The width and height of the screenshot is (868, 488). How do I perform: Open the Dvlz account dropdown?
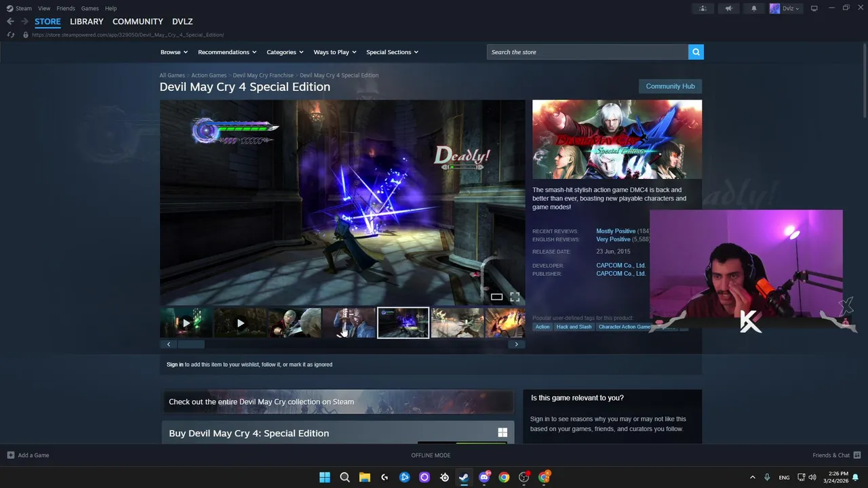click(791, 8)
